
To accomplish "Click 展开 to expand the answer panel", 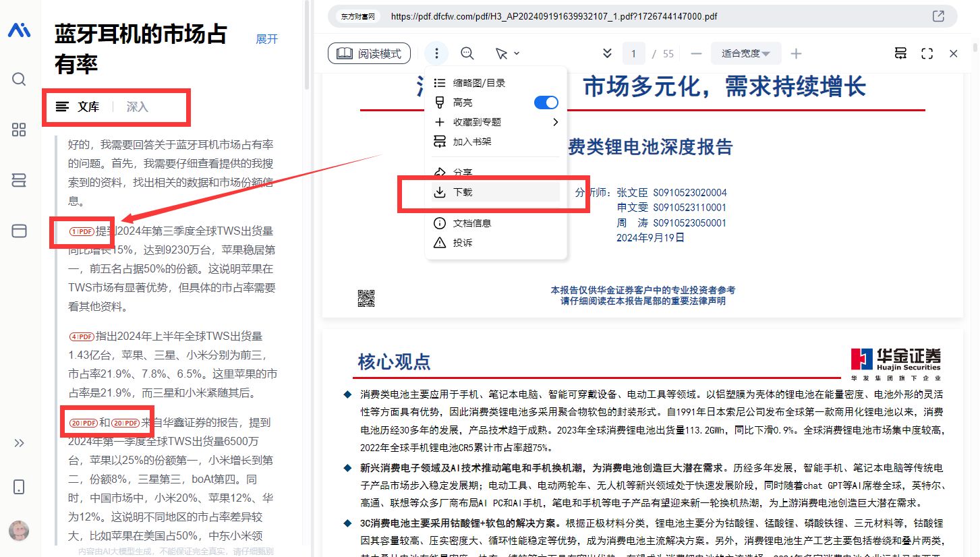I will pos(267,39).
